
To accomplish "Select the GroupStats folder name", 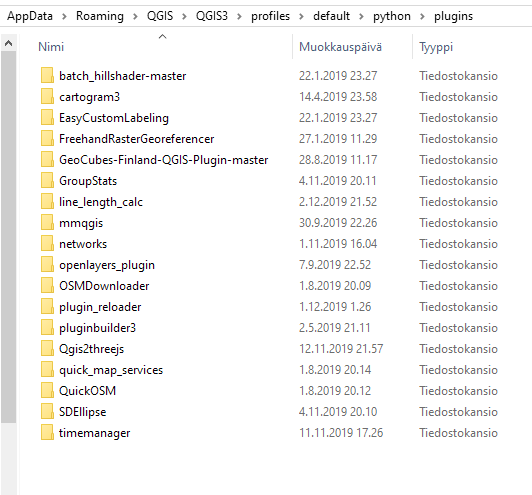I will coord(88,181).
